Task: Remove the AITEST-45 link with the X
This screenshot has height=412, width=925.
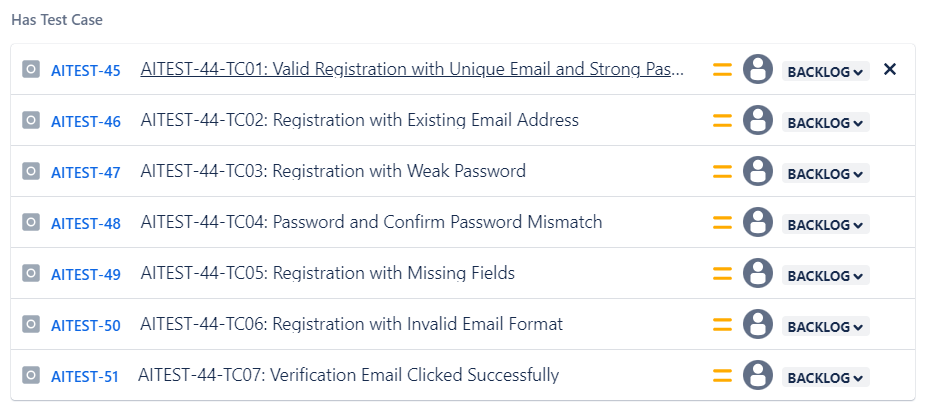Action: (x=890, y=70)
